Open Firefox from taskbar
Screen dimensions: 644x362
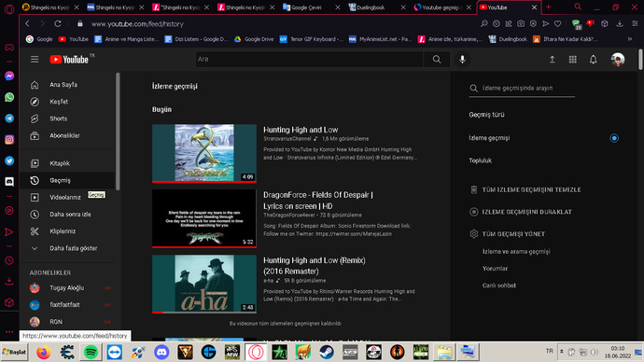(x=44, y=352)
